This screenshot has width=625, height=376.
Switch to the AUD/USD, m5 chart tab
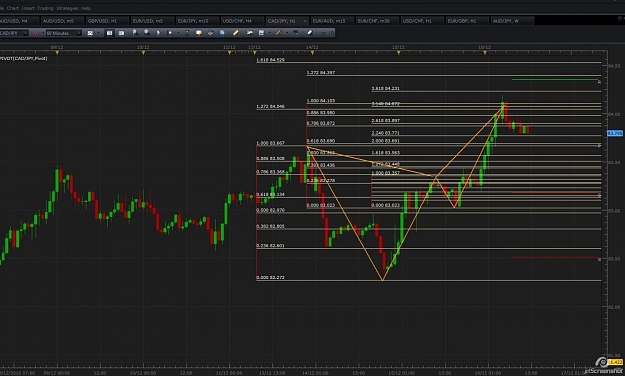62,21
